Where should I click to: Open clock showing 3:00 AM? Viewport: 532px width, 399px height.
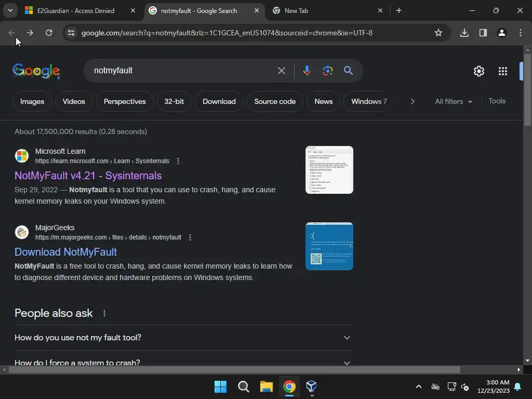494,387
